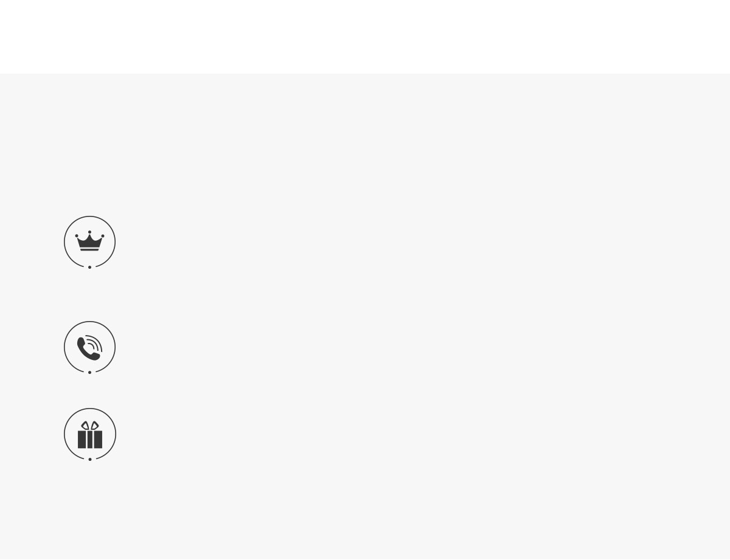Screen dimensions: 730x560
Task: Click the gift box icon
Action: (x=89, y=434)
